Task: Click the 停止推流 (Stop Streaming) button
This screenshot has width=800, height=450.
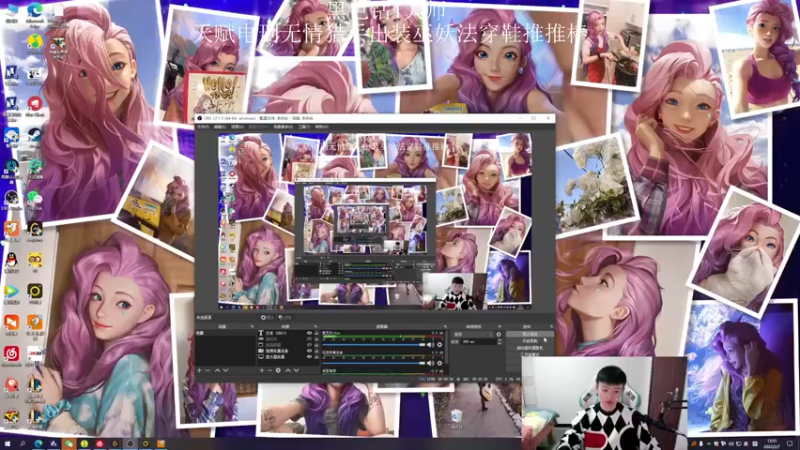Action: [x=530, y=334]
